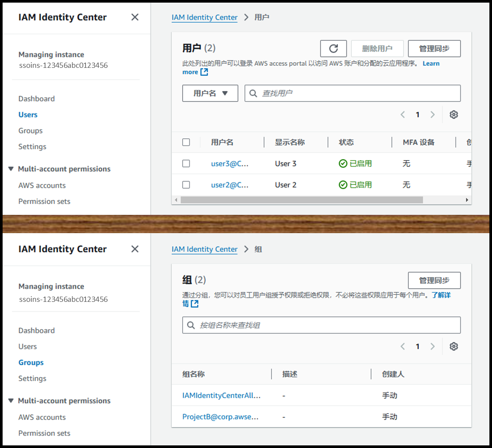
Task: Click the 用户名 column header
Action: coord(222,142)
